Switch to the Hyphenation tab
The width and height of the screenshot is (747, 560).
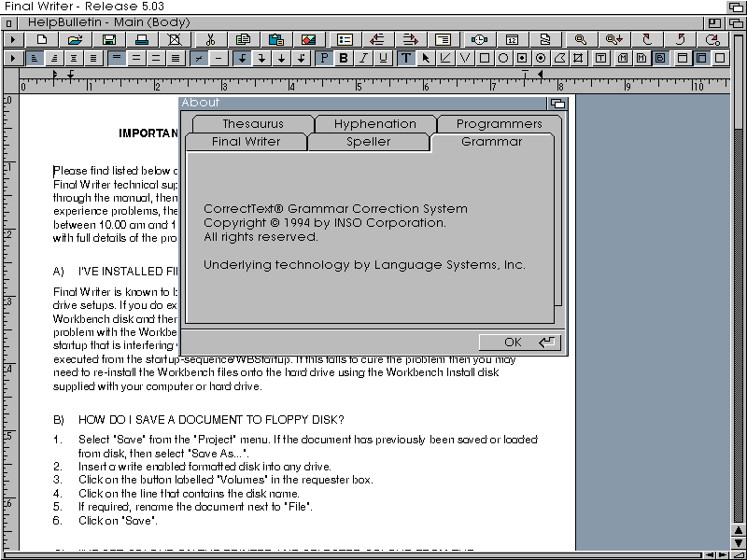pyautogui.click(x=375, y=124)
